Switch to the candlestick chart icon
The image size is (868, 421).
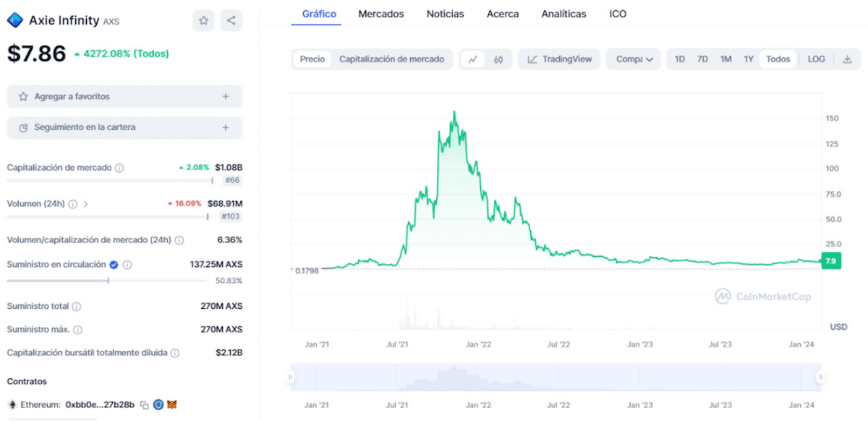(x=499, y=59)
